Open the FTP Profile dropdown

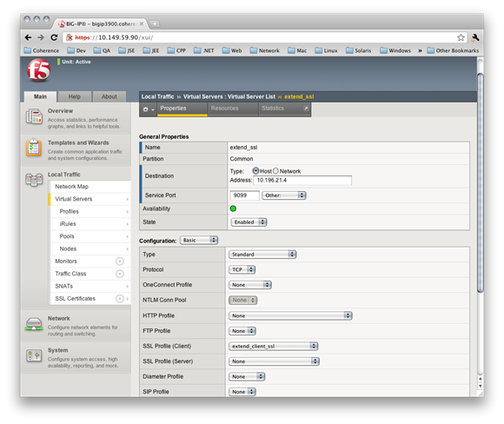242,331
